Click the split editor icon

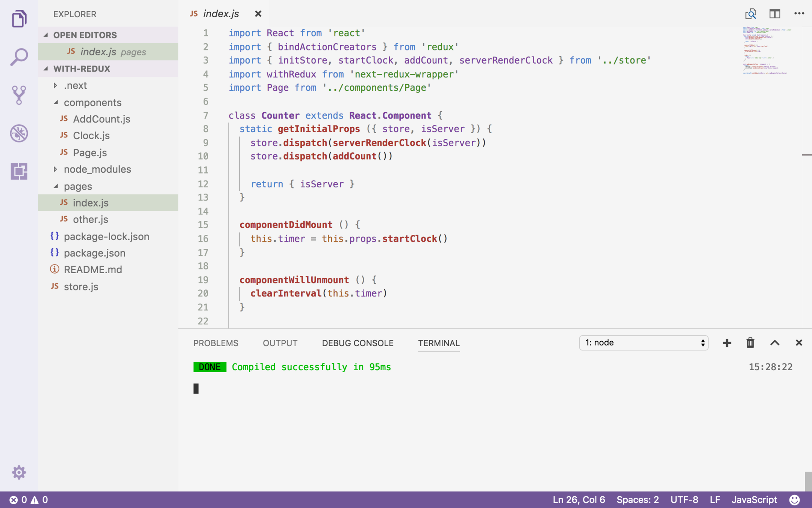coord(774,14)
